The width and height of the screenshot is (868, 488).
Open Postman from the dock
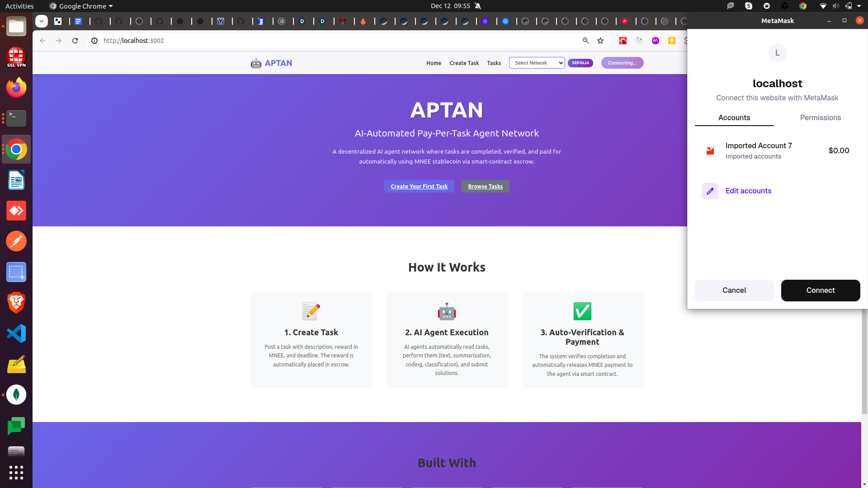point(16,241)
